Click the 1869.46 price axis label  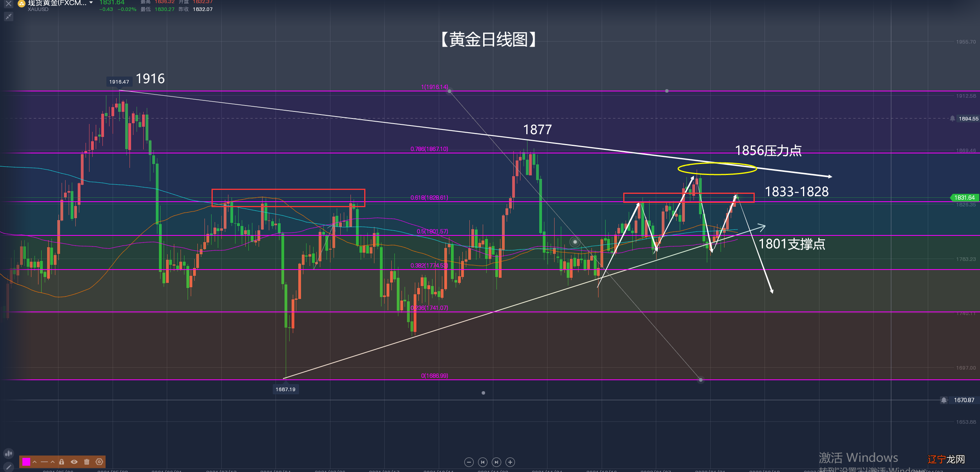[x=966, y=151]
